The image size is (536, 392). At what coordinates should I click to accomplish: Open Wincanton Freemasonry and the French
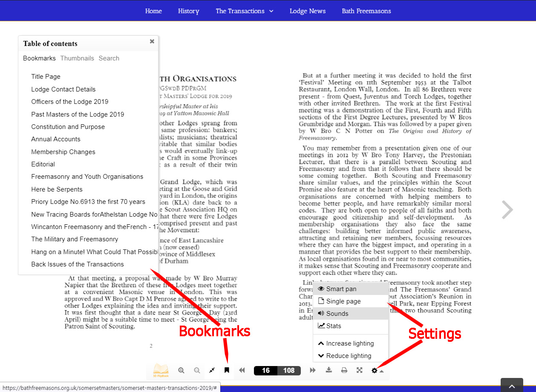click(95, 227)
